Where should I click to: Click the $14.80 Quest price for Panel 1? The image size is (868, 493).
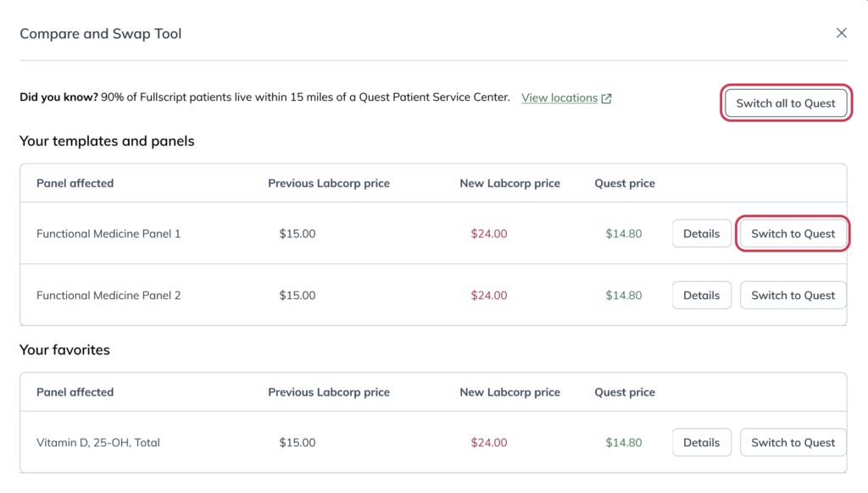point(624,234)
